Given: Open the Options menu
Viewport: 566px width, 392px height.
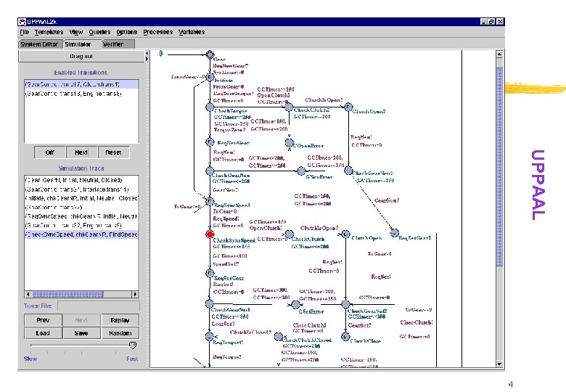Looking at the screenshot, I should (127, 32).
